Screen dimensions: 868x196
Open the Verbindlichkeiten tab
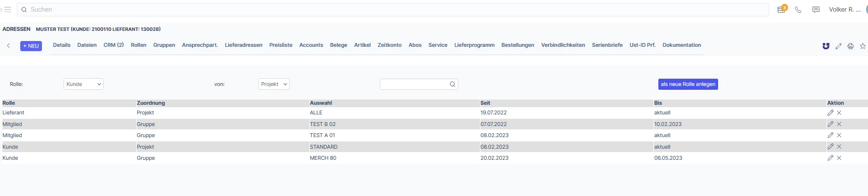pyautogui.click(x=563, y=45)
